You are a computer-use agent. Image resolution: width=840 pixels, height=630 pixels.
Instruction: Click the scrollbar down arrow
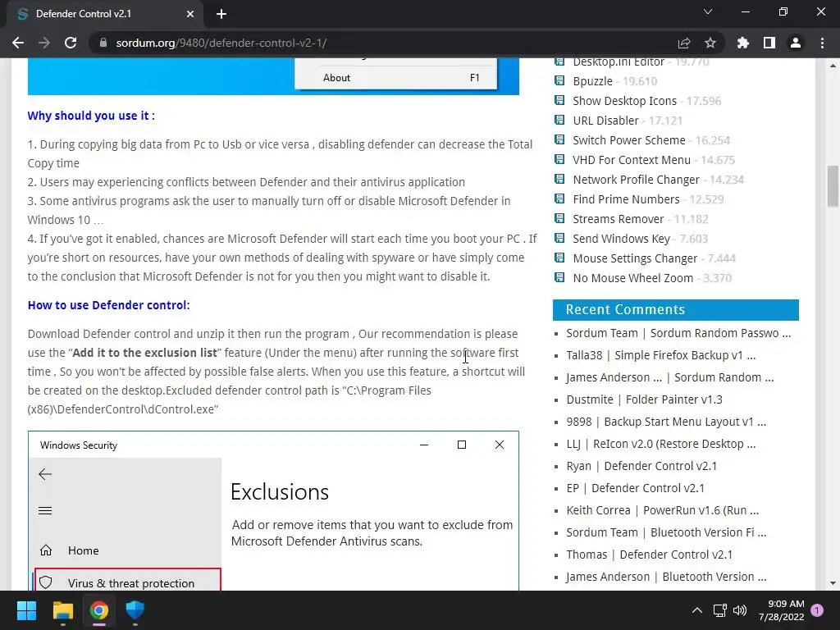(833, 583)
